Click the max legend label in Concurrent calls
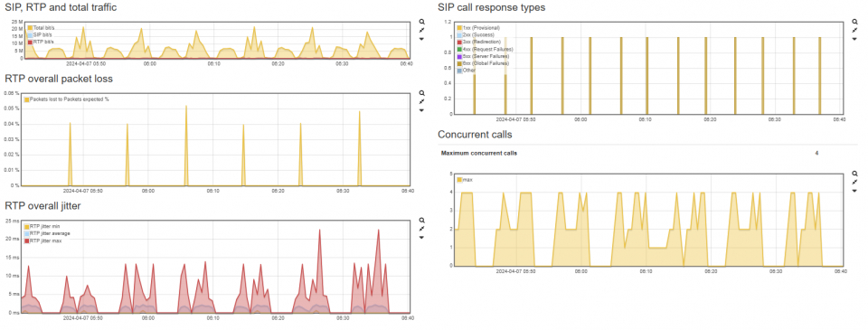 pos(467,179)
